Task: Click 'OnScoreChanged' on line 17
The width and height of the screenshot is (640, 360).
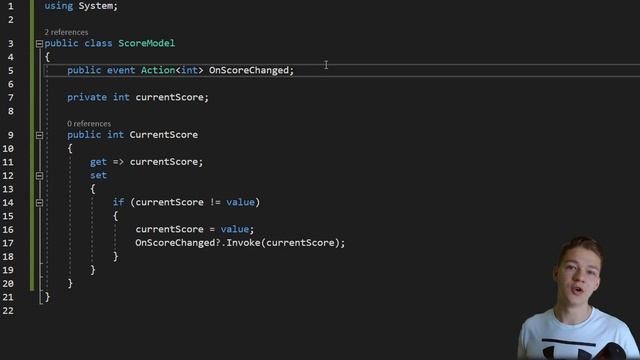Action: [175, 243]
